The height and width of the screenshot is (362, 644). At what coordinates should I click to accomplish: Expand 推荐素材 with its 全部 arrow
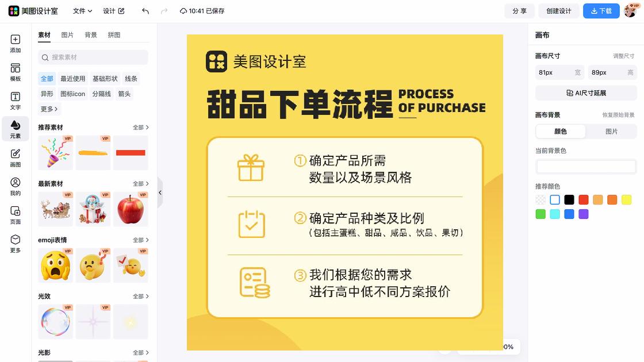tap(140, 127)
